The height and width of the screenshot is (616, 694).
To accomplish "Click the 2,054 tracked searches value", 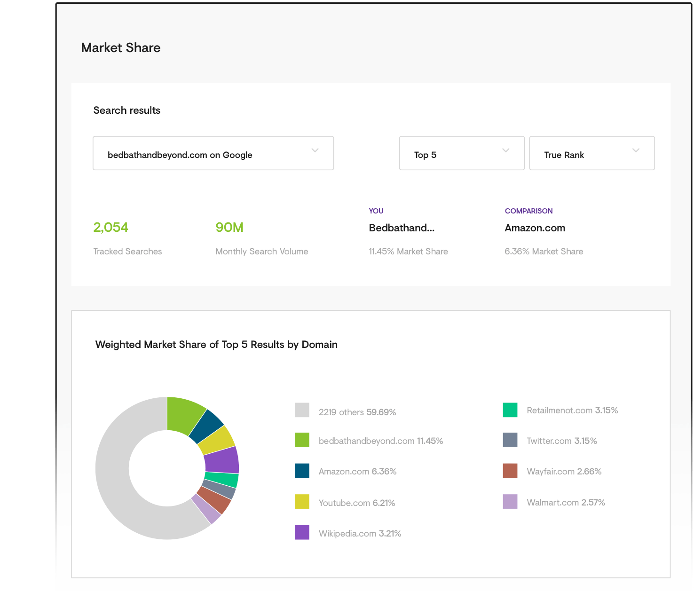I will 110,228.
